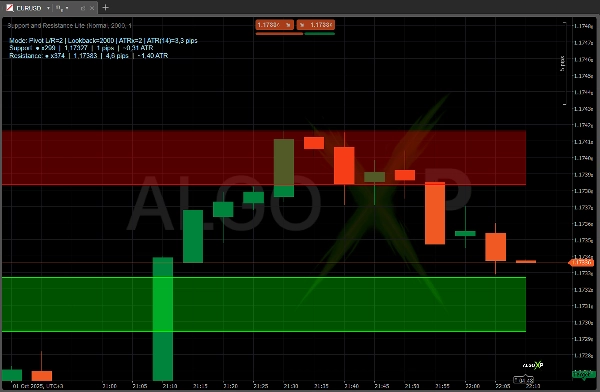Click the green price marker on axis bottom
Image resolution: width=600 pixels, height=392 pixels.
[x=583, y=374]
